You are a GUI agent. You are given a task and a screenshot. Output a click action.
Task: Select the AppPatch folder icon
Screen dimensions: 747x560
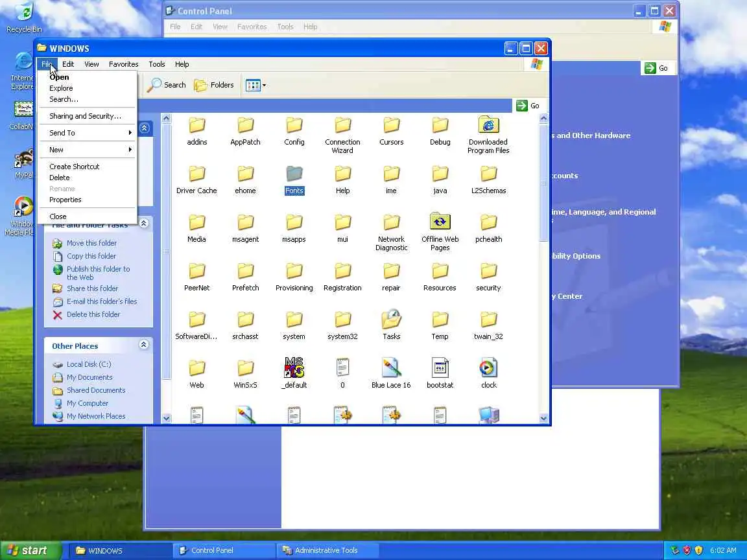click(x=245, y=125)
